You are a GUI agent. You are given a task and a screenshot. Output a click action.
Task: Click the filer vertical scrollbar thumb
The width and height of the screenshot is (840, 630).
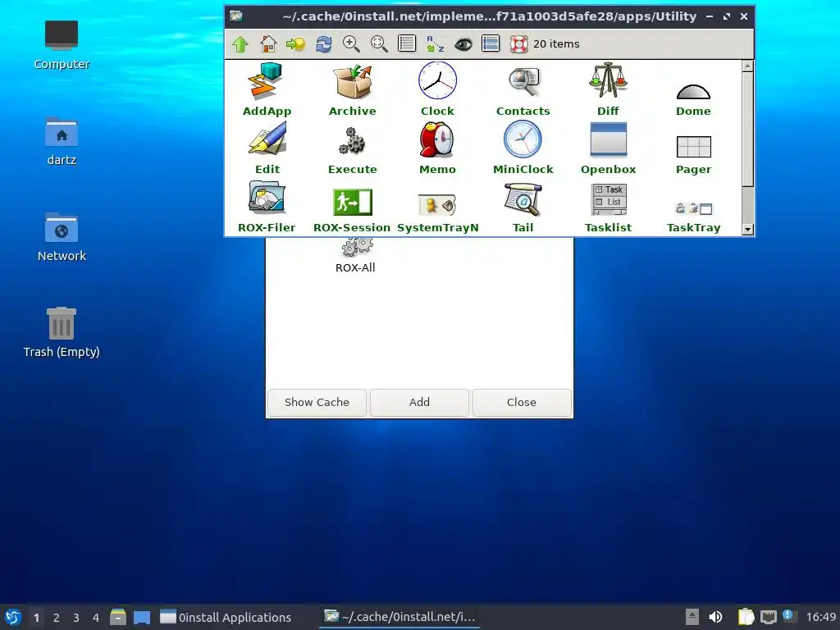point(748,129)
